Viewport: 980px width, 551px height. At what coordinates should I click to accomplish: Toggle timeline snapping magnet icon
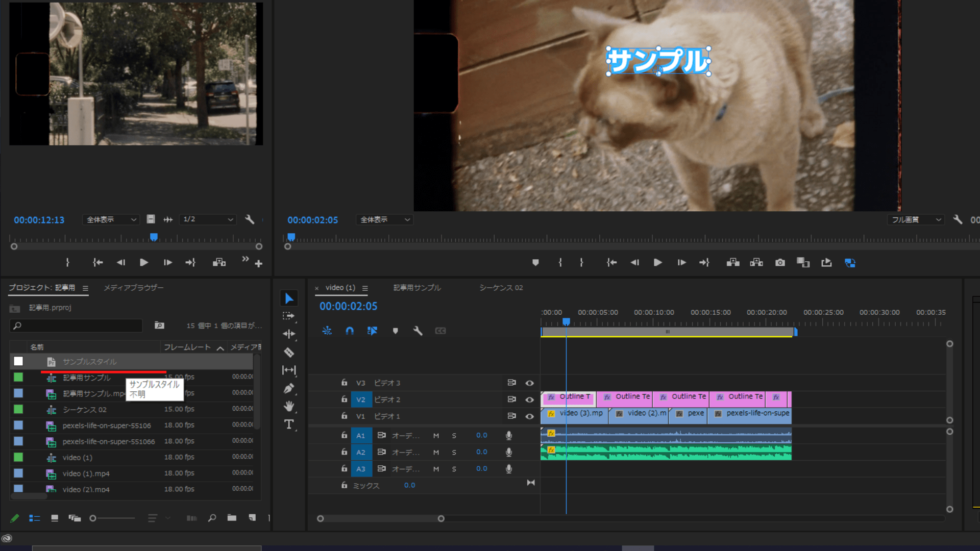tap(350, 331)
